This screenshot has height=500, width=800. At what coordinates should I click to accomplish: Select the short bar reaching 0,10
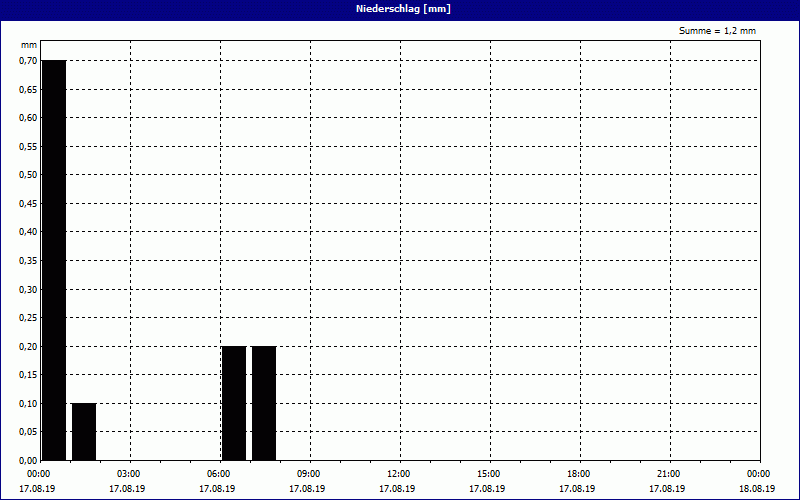click(x=84, y=432)
